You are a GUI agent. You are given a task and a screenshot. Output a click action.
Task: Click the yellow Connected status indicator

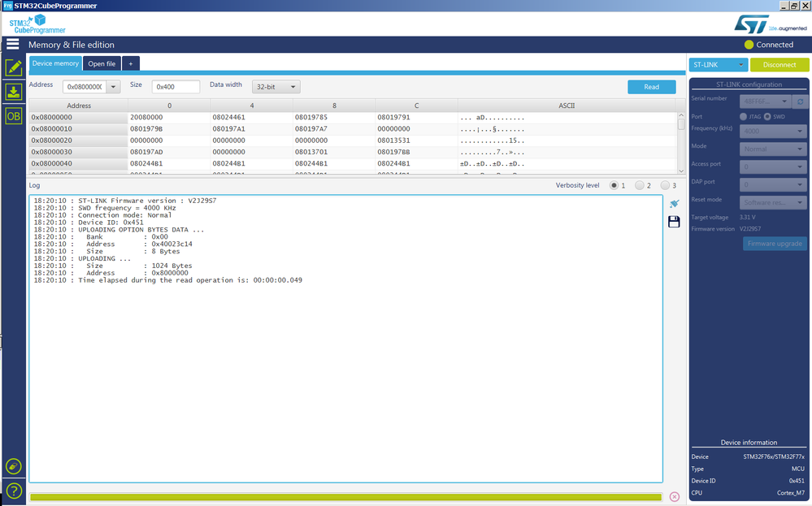749,45
